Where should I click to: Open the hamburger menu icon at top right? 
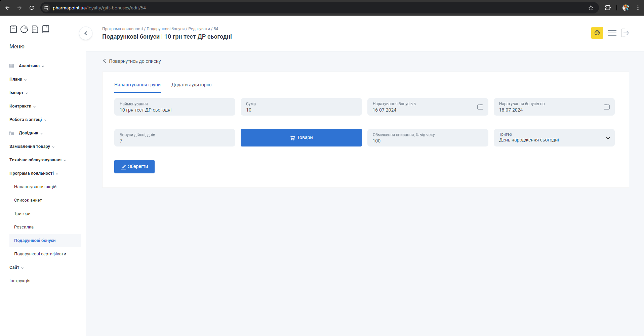[x=612, y=33]
